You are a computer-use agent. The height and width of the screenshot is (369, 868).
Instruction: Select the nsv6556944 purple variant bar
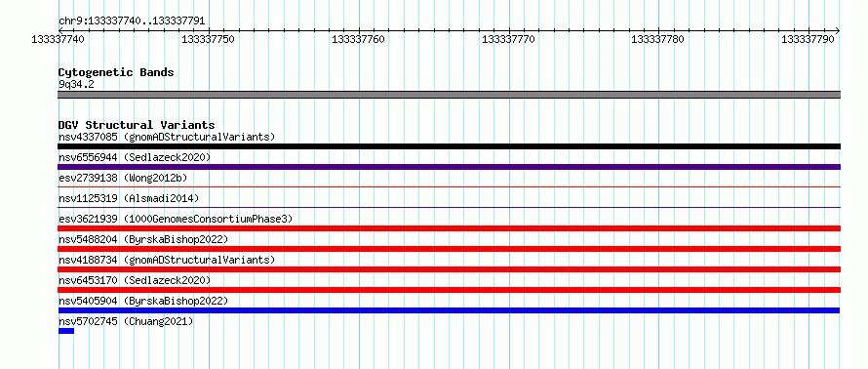pyautogui.click(x=449, y=167)
